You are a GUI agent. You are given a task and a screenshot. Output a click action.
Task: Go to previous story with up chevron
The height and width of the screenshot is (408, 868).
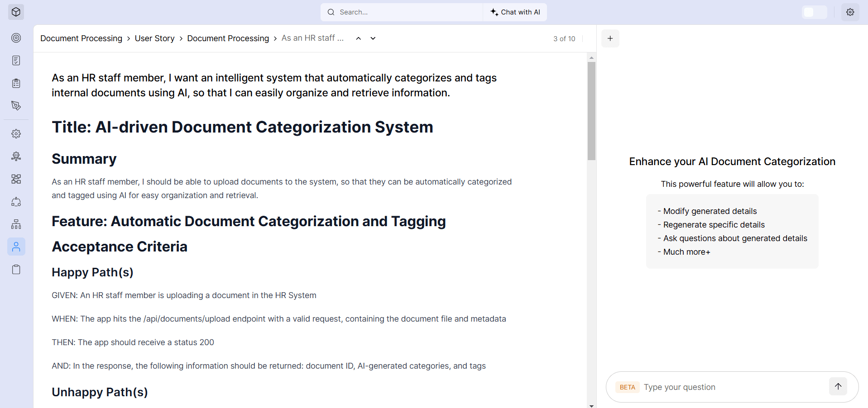tap(359, 38)
